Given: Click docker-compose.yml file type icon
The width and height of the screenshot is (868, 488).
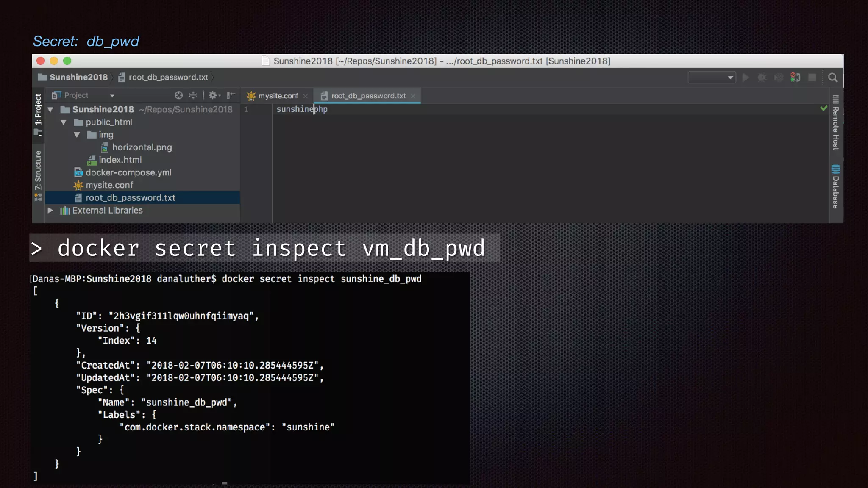Looking at the screenshot, I should tap(78, 172).
